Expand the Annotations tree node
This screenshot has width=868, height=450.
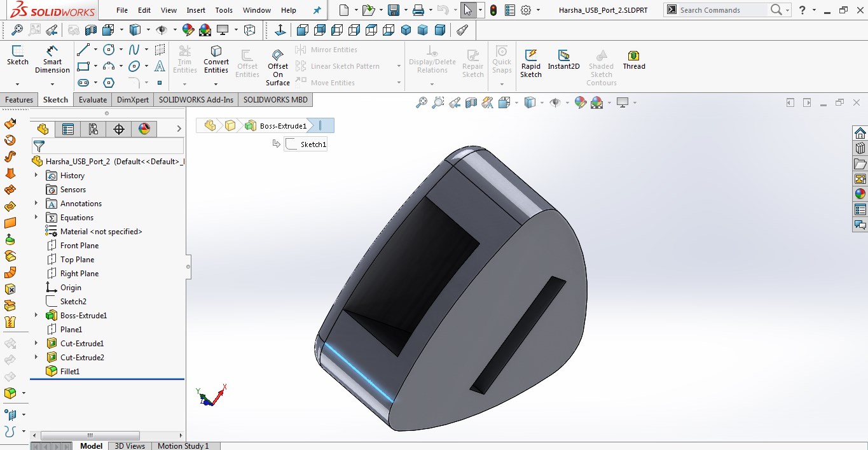(36, 203)
